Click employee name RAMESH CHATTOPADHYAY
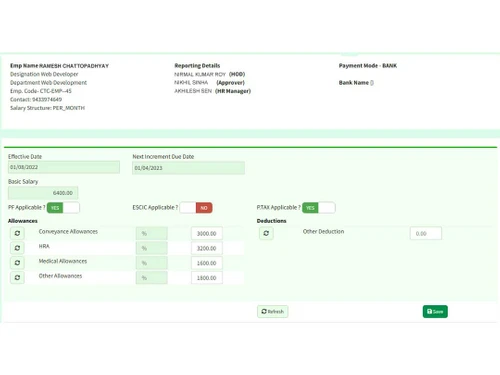 [74, 66]
